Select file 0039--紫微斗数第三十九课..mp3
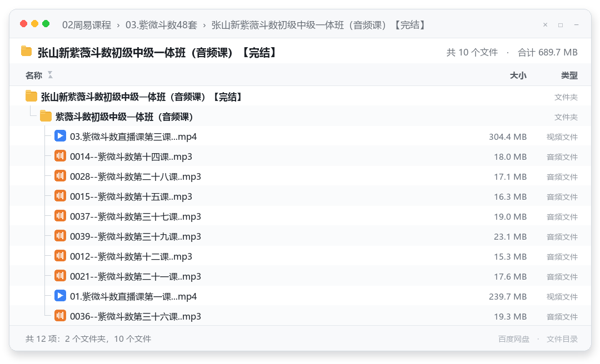The image size is (600, 364). click(301, 235)
